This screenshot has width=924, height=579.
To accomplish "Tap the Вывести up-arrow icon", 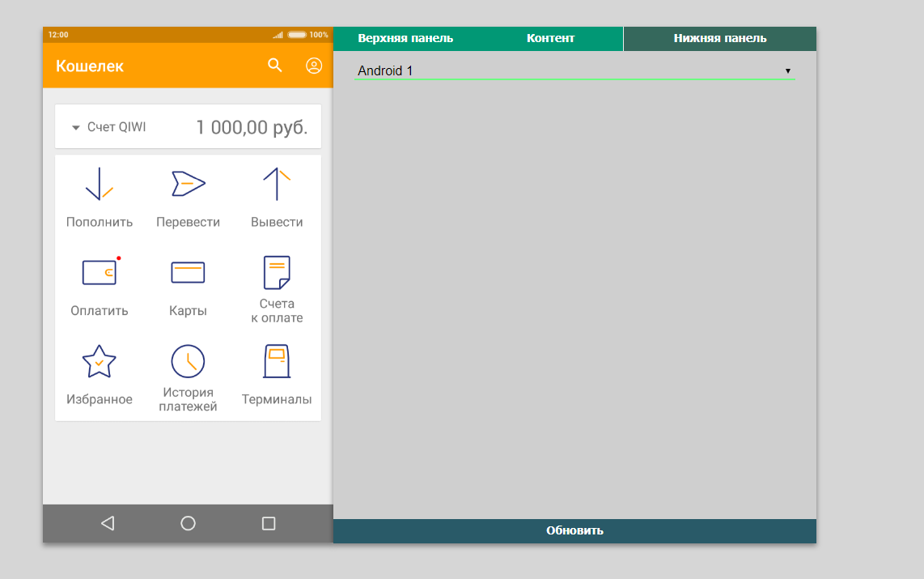I will point(277,184).
